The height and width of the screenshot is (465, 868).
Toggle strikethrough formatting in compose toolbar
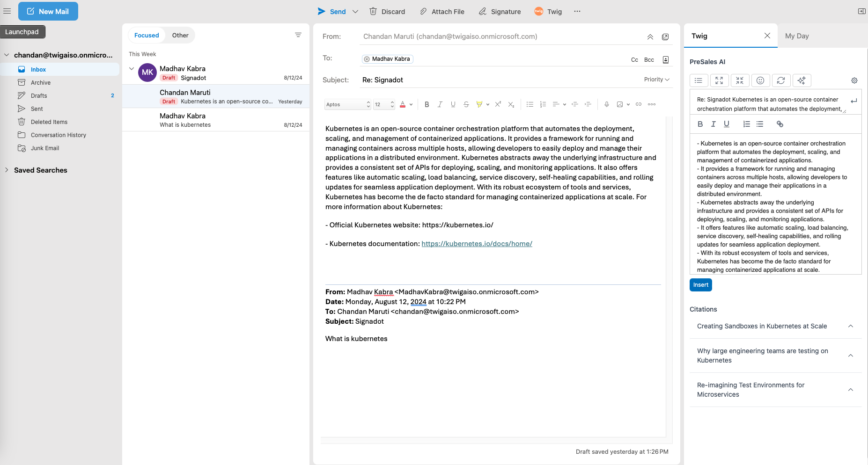coord(466,104)
